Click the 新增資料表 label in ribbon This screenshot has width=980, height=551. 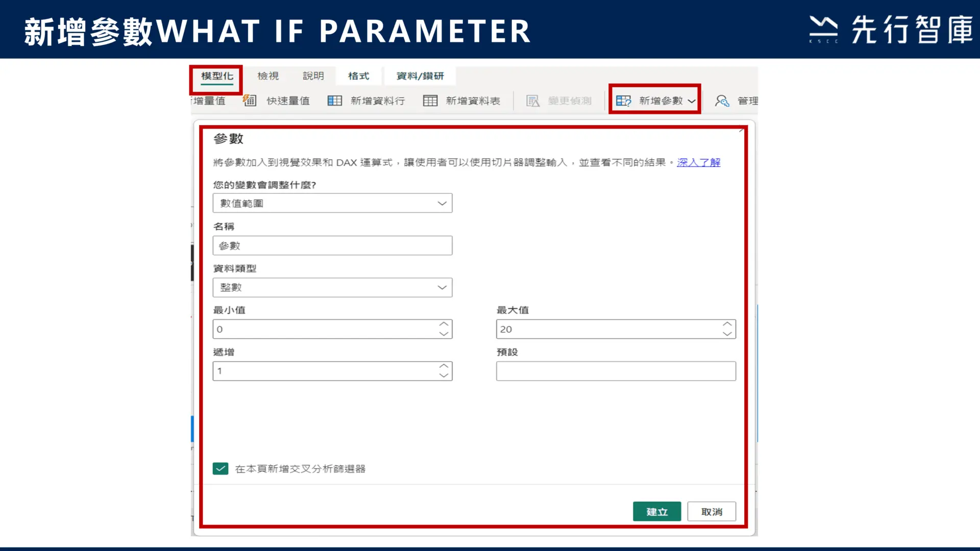(x=473, y=101)
